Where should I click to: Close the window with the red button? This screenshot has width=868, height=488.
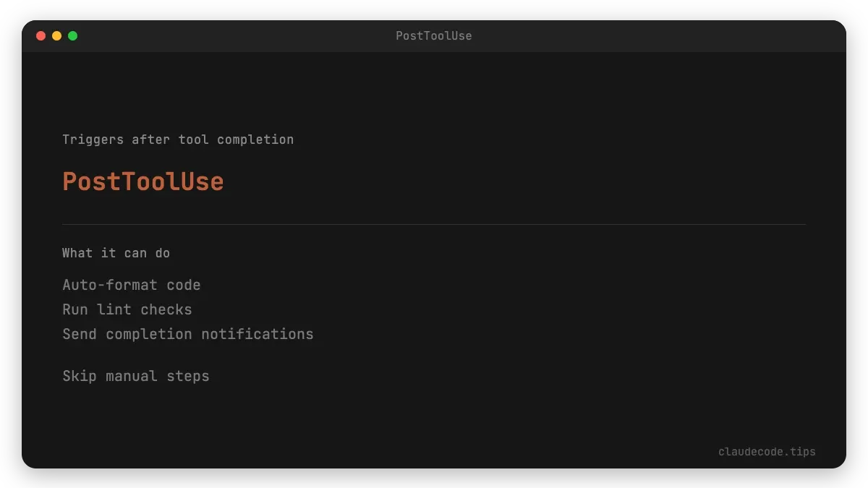pos(41,35)
